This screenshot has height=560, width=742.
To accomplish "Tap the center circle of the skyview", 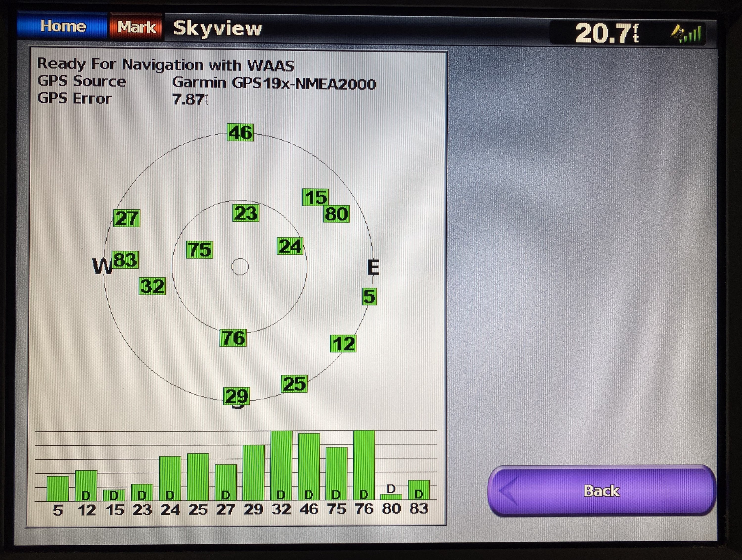I will coord(240,267).
